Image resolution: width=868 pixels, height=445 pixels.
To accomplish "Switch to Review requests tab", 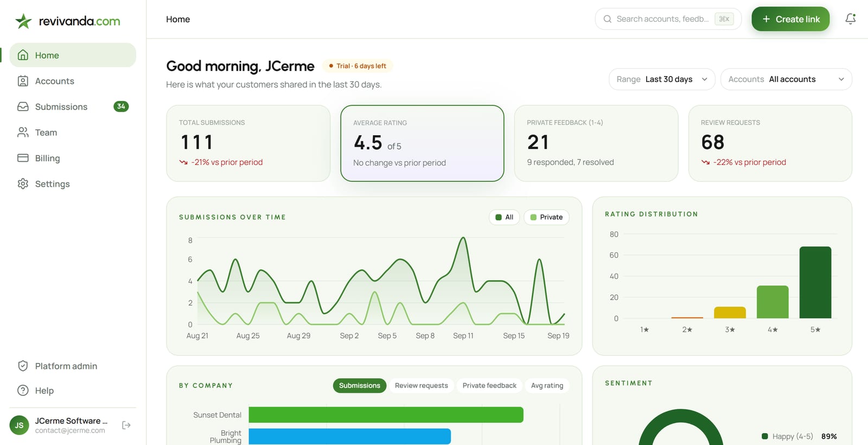I will click(x=422, y=385).
